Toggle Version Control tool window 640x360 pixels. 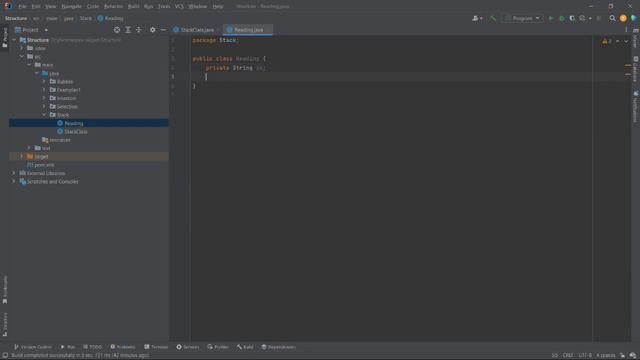[x=33, y=347]
